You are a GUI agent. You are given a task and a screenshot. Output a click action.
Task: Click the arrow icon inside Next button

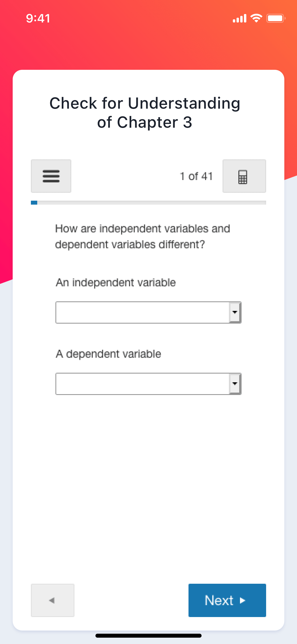tap(242, 600)
